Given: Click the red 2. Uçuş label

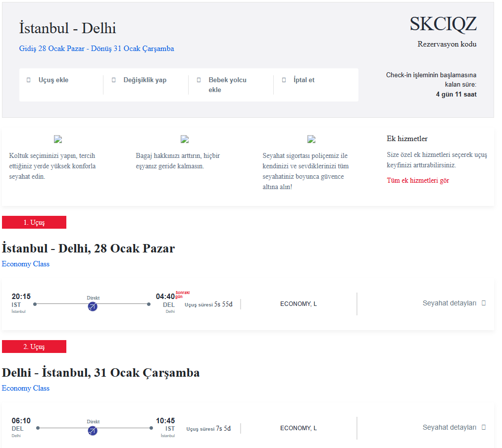Looking at the screenshot, I should pyautogui.click(x=34, y=347).
